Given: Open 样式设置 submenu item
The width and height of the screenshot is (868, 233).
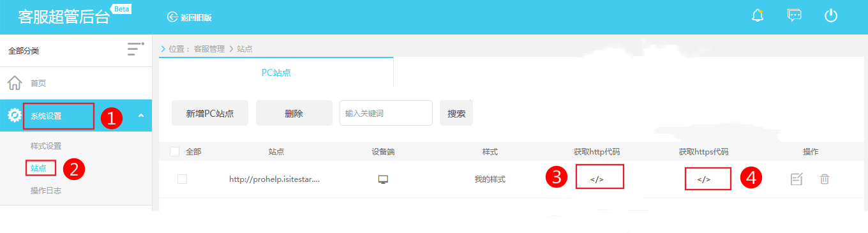Looking at the screenshot, I should (46, 146).
